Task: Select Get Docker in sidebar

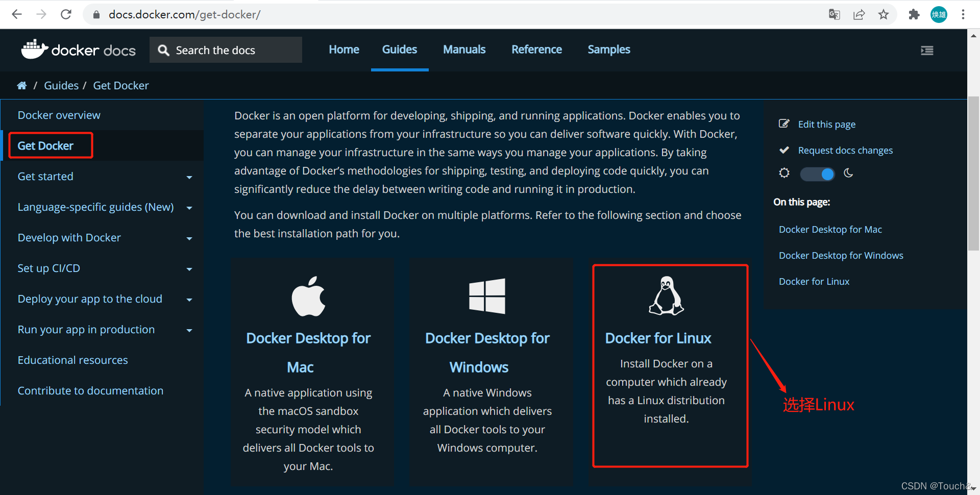Action: pyautogui.click(x=45, y=145)
